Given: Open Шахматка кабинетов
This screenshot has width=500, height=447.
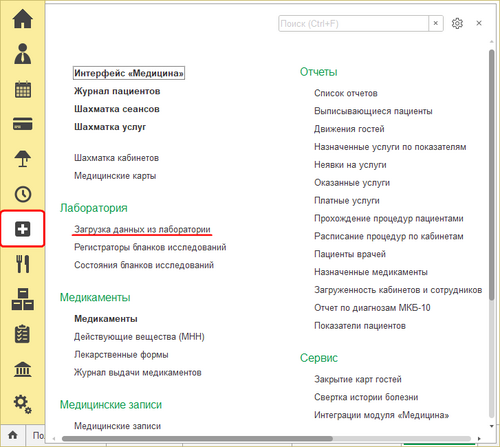Looking at the screenshot, I should click(116, 158).
